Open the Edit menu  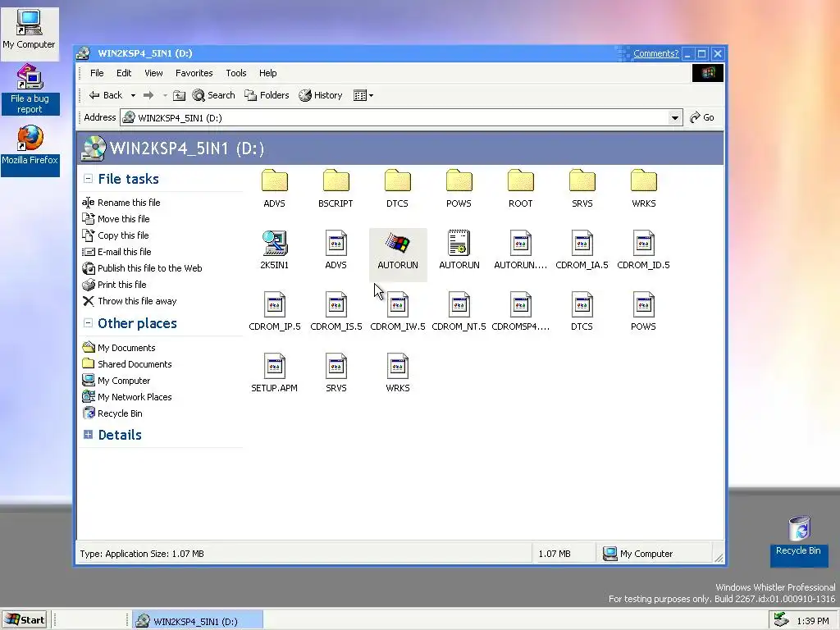124,73
